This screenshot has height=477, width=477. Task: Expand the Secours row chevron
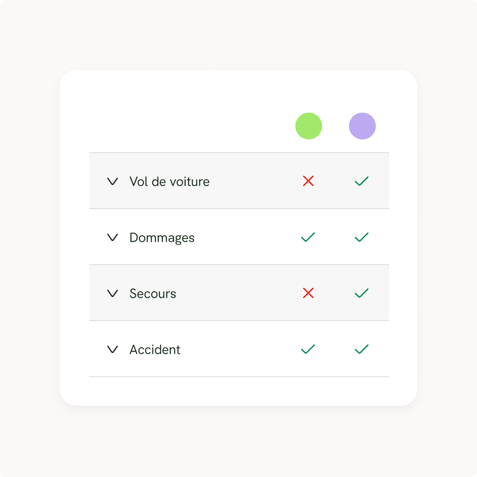(x=112, y=294)
